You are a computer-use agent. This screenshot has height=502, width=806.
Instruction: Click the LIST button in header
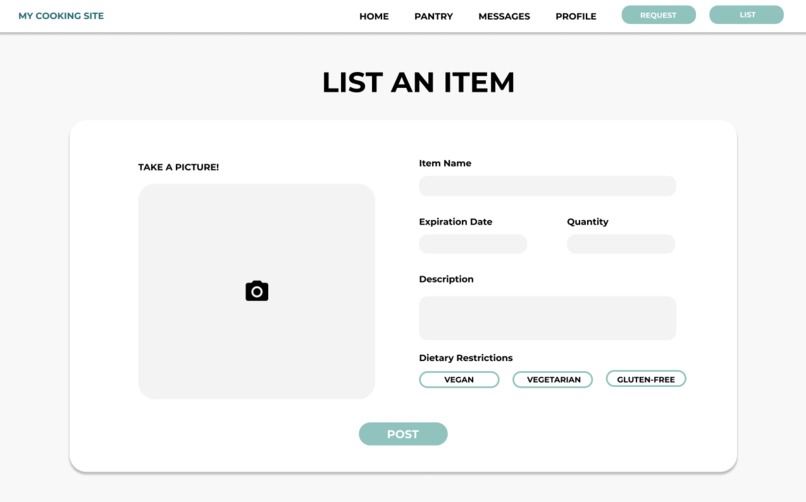pos(746,15)
